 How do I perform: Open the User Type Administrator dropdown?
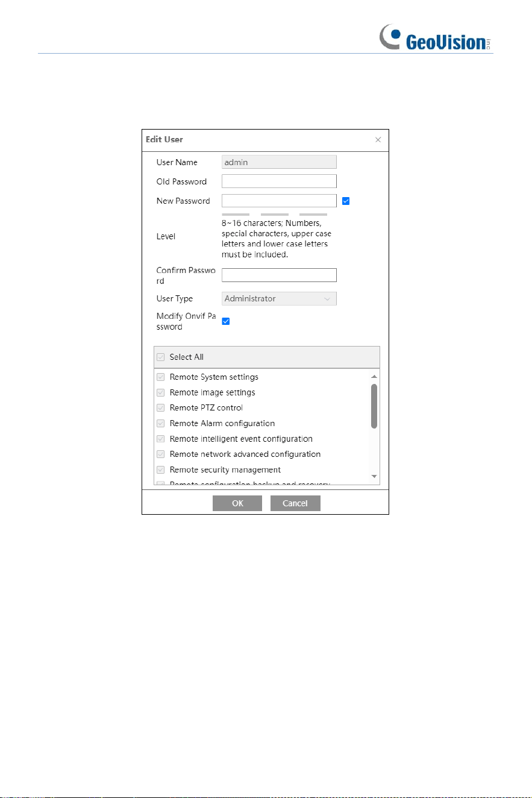pos(279,298)
